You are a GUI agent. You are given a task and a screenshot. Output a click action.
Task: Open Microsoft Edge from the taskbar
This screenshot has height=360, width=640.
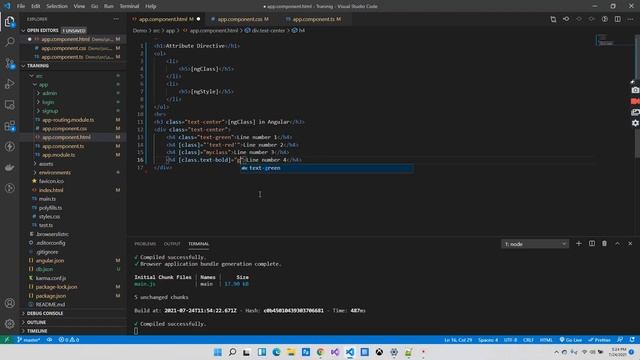pyautogui.click(x=276, y=352)
